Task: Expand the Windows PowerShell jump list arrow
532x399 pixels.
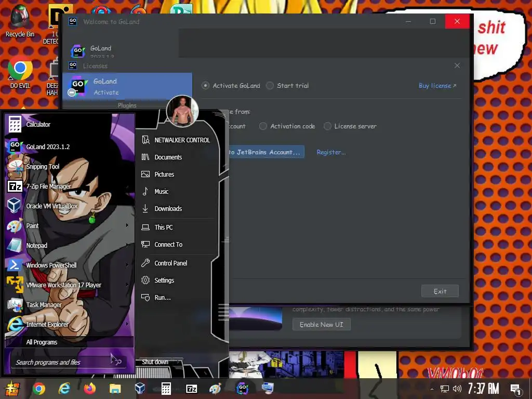Action: 127,264
